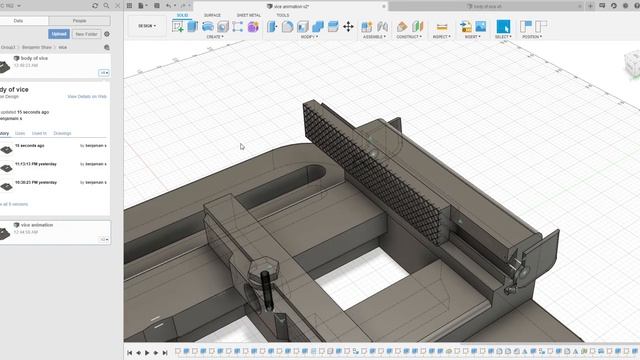Open the File menu dropdown
Image resolution: width=640 pixels, height=360 pixels.
143,6
